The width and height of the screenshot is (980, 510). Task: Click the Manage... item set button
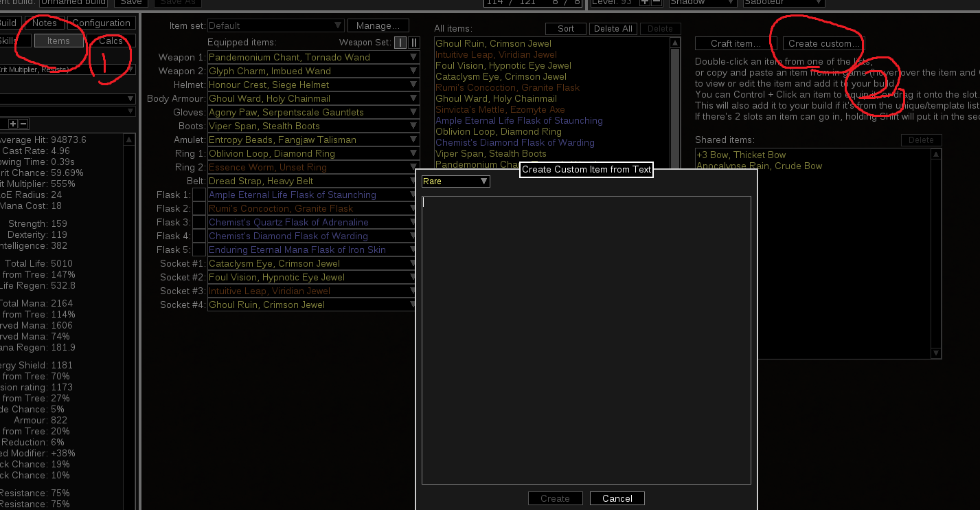pos(378,25)
